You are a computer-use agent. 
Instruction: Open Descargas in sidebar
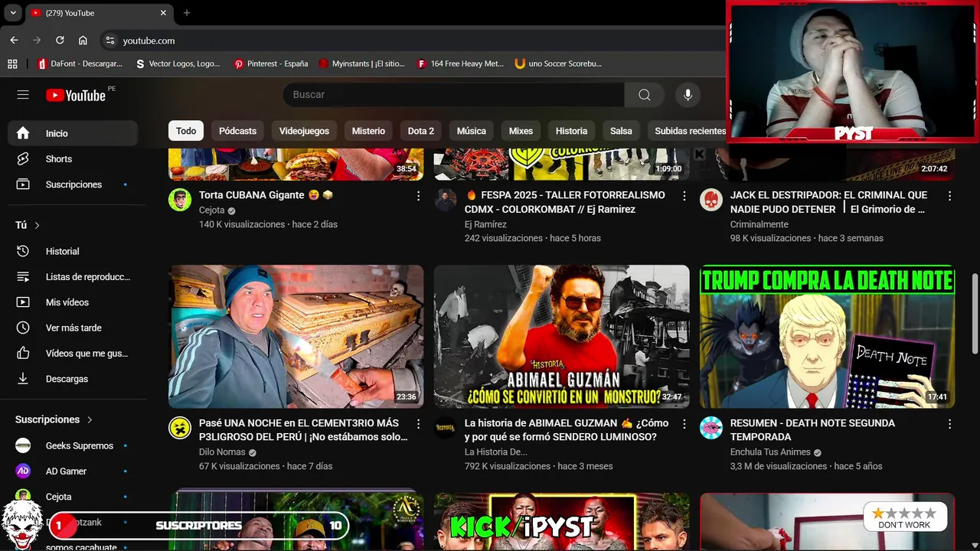click(73, 379)
